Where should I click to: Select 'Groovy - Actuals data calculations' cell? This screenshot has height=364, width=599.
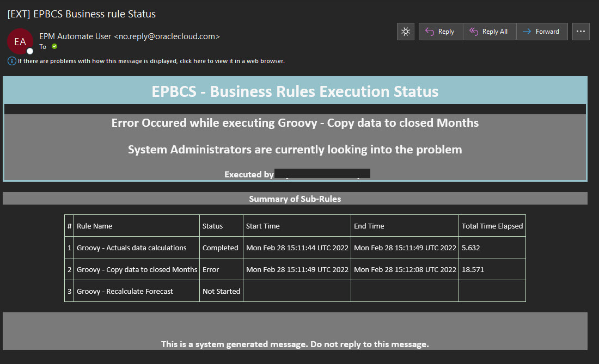click(x=136, y=248)
